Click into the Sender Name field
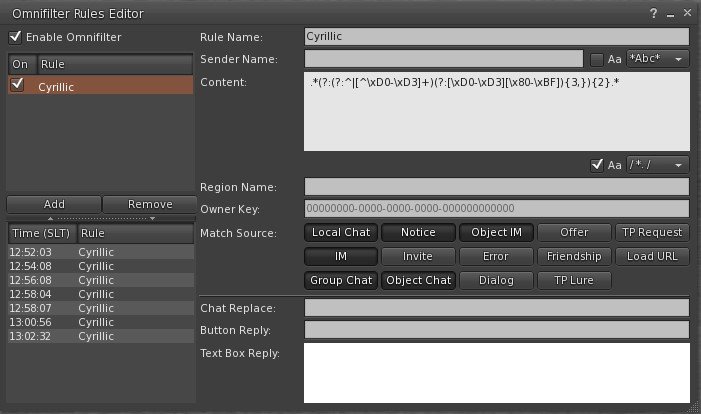 pos(443,59)
